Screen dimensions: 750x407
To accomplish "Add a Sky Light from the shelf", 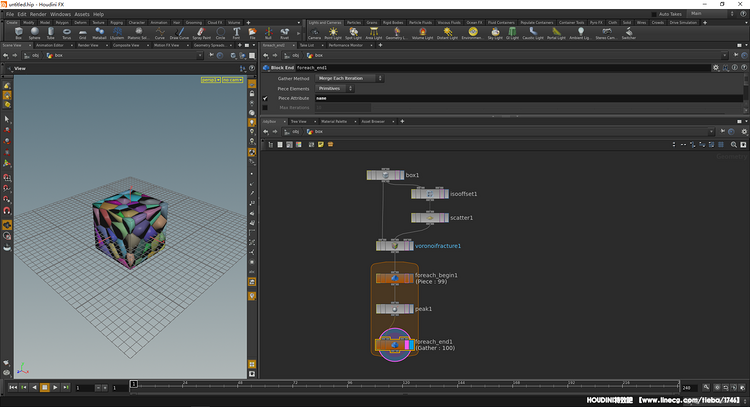I will [495, 33].
